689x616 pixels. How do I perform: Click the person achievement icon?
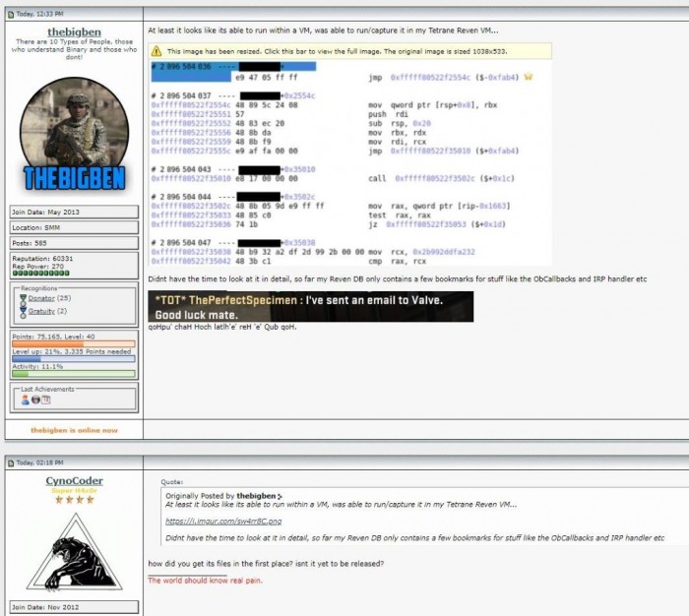tap(25, 400)
